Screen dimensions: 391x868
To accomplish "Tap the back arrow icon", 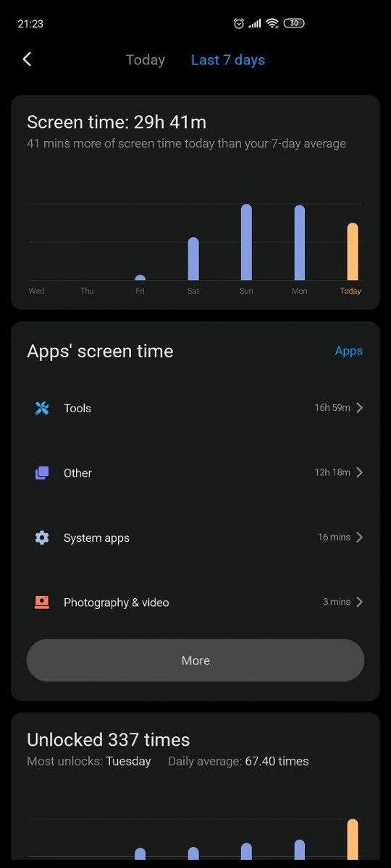I will point(27,59).
